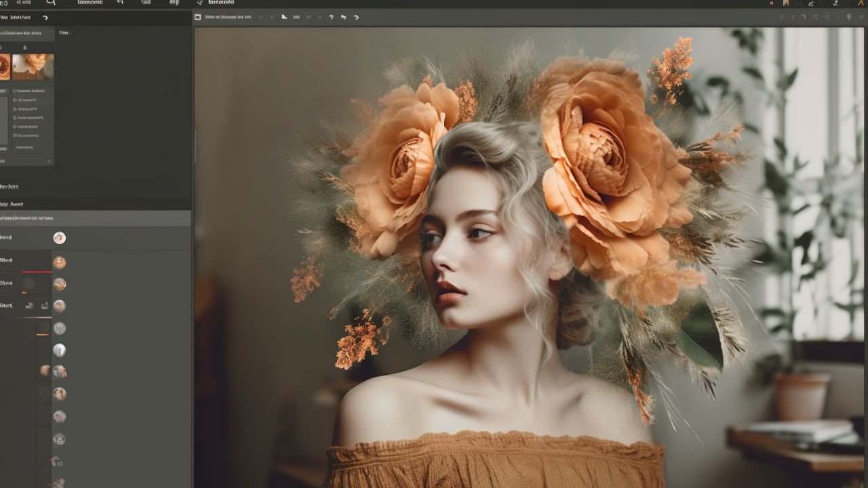868x488 pixels.
Task: Click the orange A icon in top-right corner
Action: tap(860, 3)
